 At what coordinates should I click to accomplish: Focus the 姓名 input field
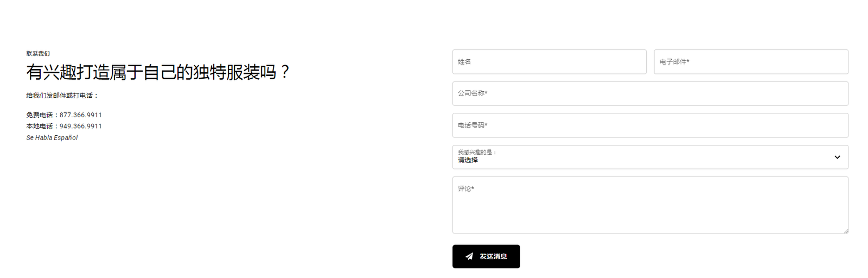(549, 62)
